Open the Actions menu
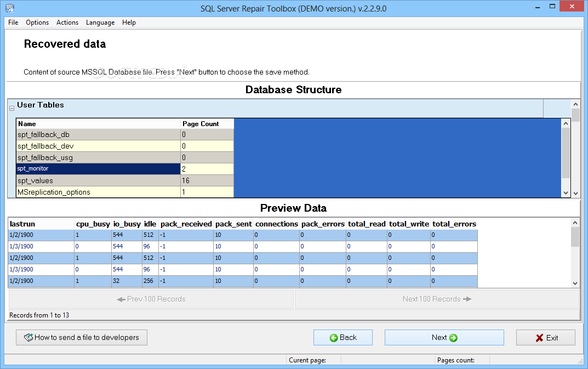 (x=67, y=22)
